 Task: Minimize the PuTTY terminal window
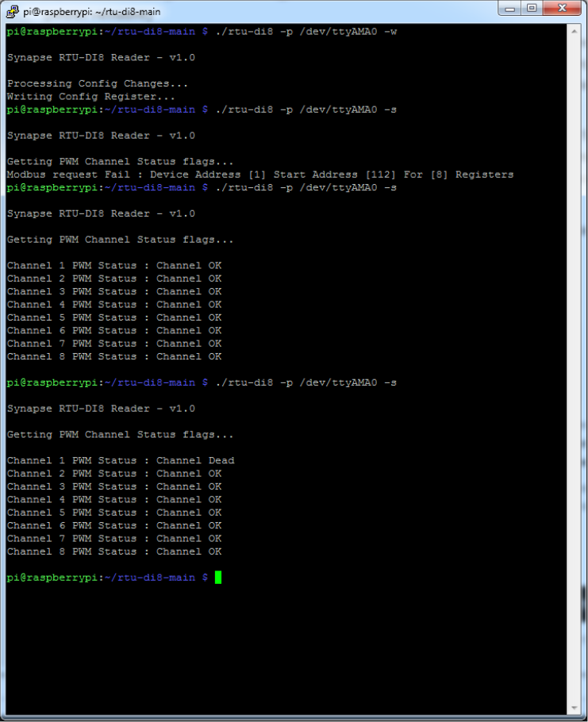tap(509, 8)
